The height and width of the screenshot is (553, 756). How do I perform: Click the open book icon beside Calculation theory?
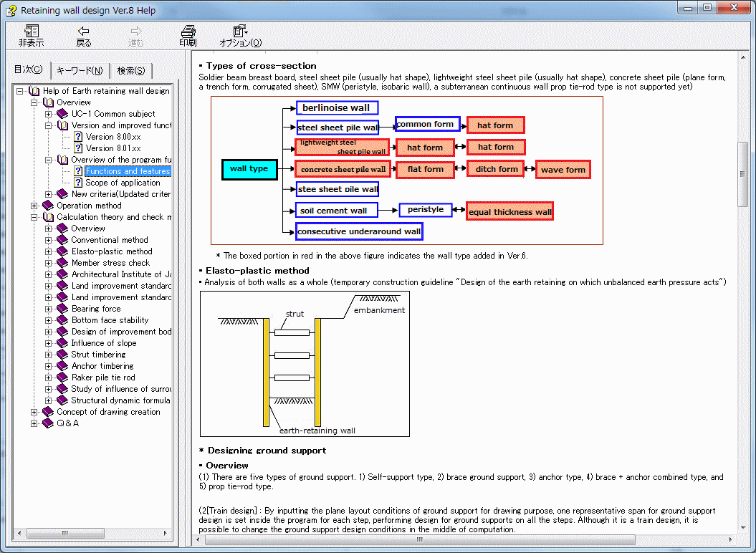click(x=48, y=218)
